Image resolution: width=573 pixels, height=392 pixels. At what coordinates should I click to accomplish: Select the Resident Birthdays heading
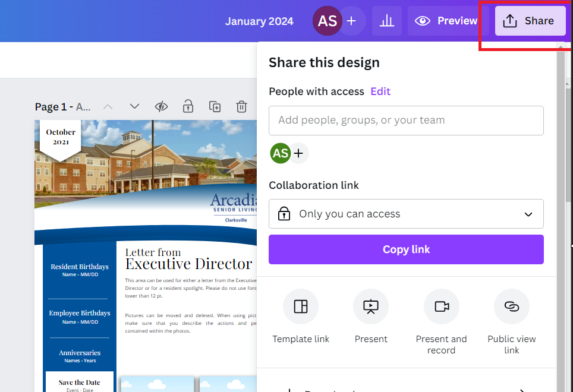point(80,267)
